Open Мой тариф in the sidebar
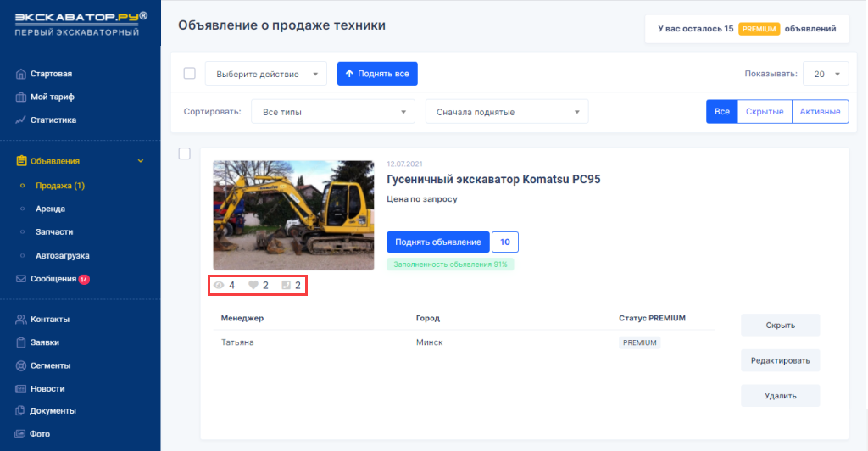The width and height of the screenshot is (868, 451). point(52,97)
